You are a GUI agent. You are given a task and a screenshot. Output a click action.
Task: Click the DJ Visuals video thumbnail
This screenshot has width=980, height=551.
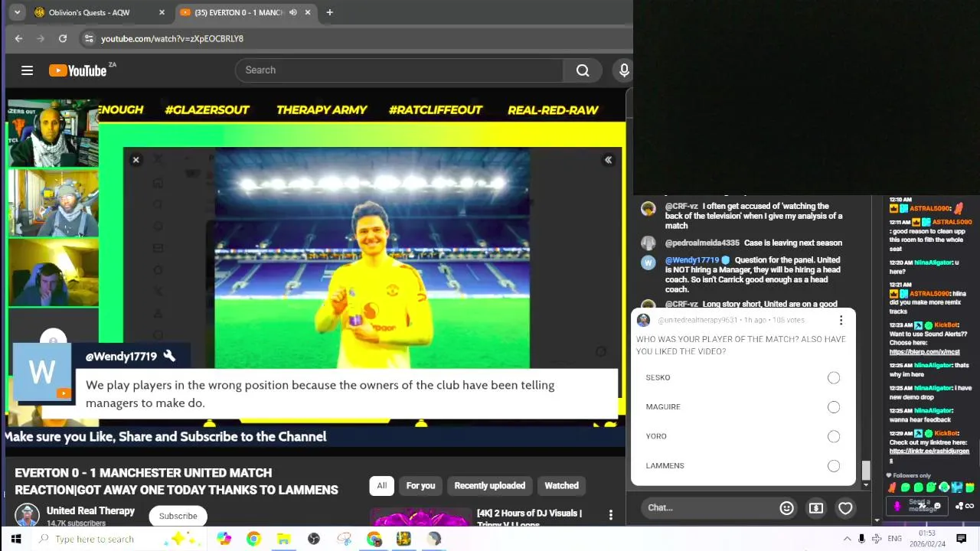[x=420, y=517]
